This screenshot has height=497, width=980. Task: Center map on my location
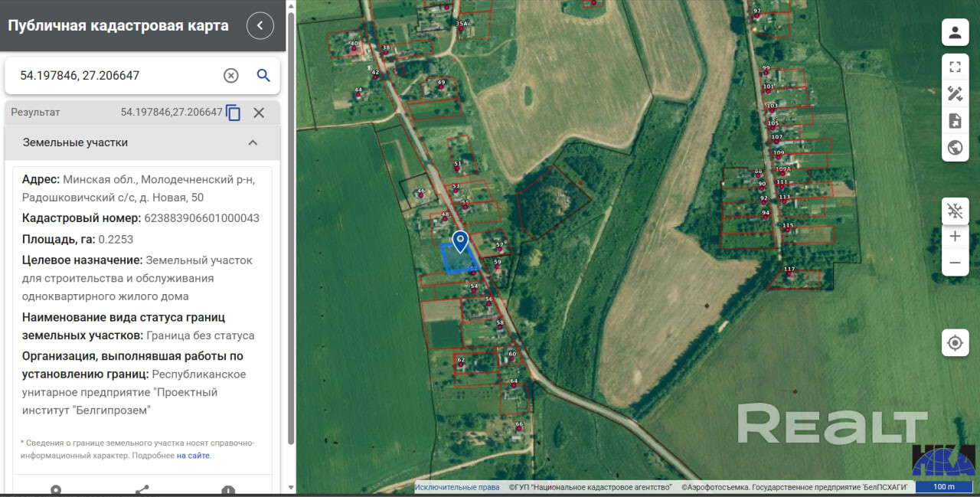(x=955, y=342)
